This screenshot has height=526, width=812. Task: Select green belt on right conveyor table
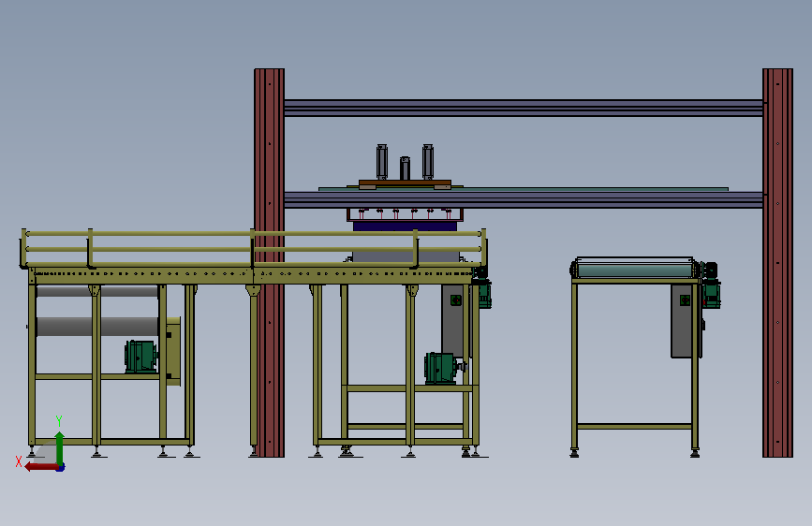635,270
